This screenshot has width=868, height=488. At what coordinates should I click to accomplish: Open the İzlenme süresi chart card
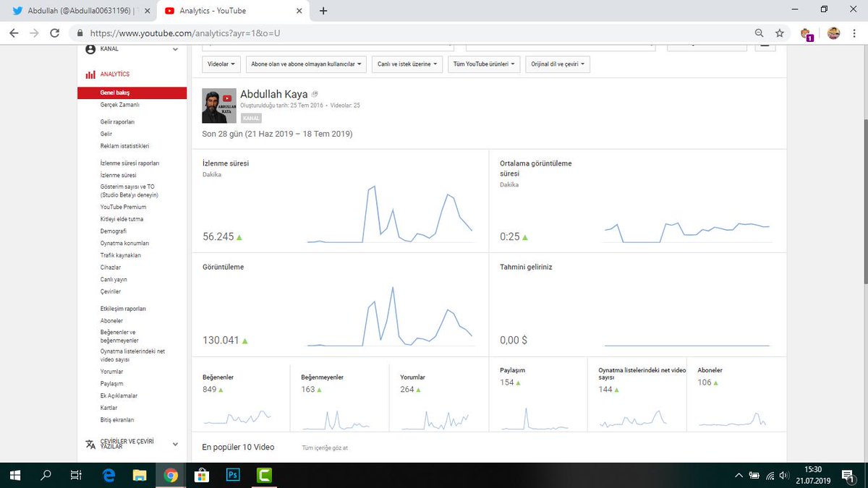pos(340,201)
